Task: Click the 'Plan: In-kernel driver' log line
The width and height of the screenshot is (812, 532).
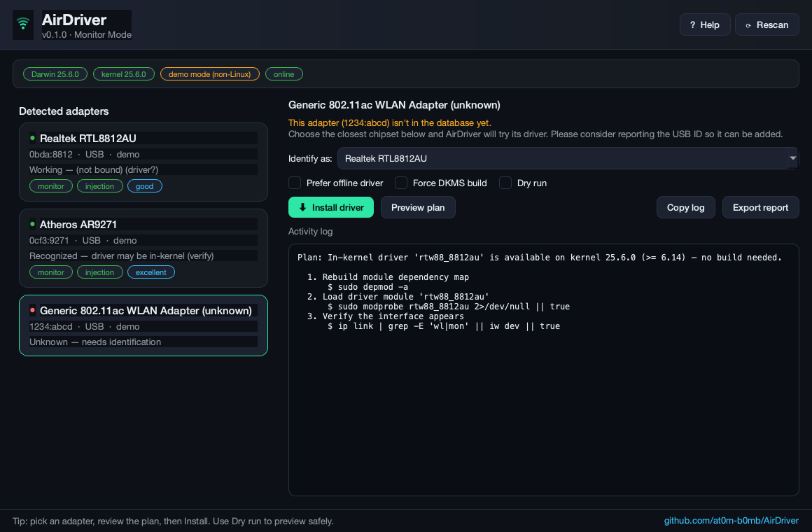Action: 540,258
